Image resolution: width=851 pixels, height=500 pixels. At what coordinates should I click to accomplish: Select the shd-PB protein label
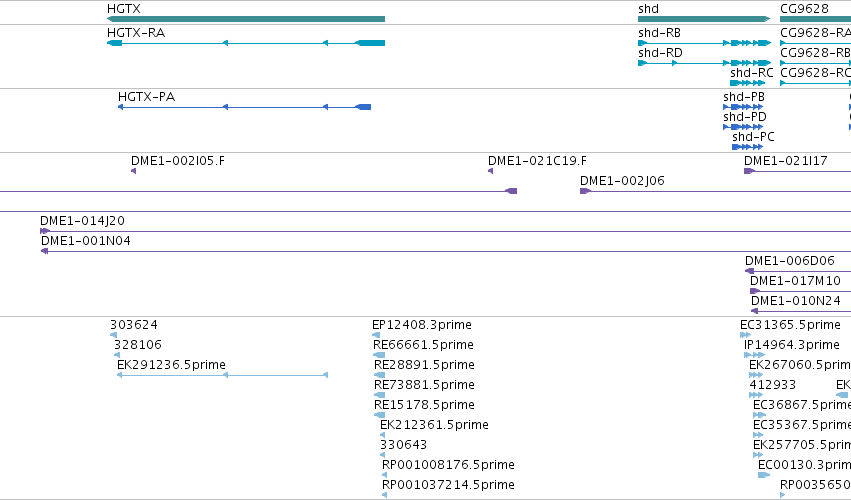(744, 97)
